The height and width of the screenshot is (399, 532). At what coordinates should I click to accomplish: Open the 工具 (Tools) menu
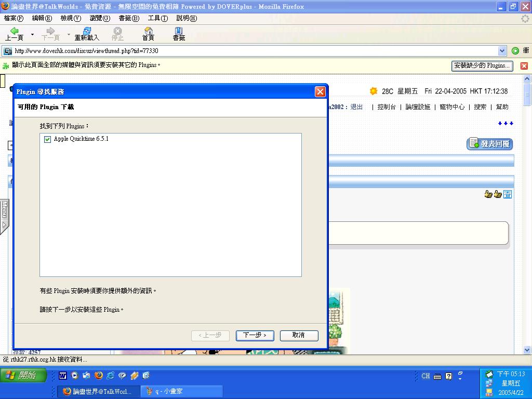(157, 18)
